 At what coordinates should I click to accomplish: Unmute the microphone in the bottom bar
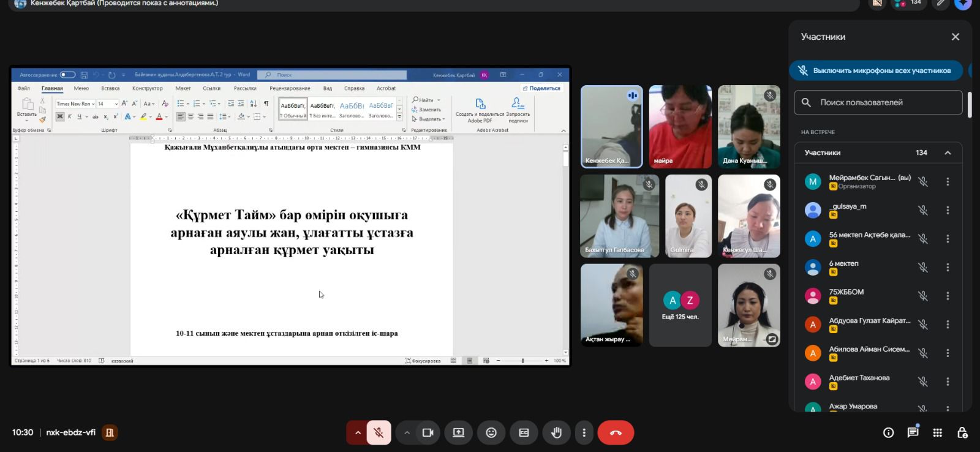[379, 433]
